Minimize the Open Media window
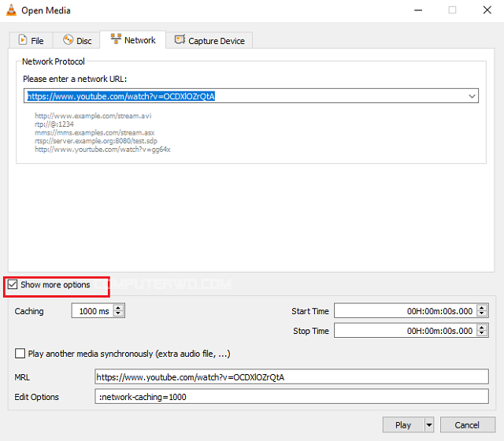This screenshot has width=504, height=441. point(418,10)
